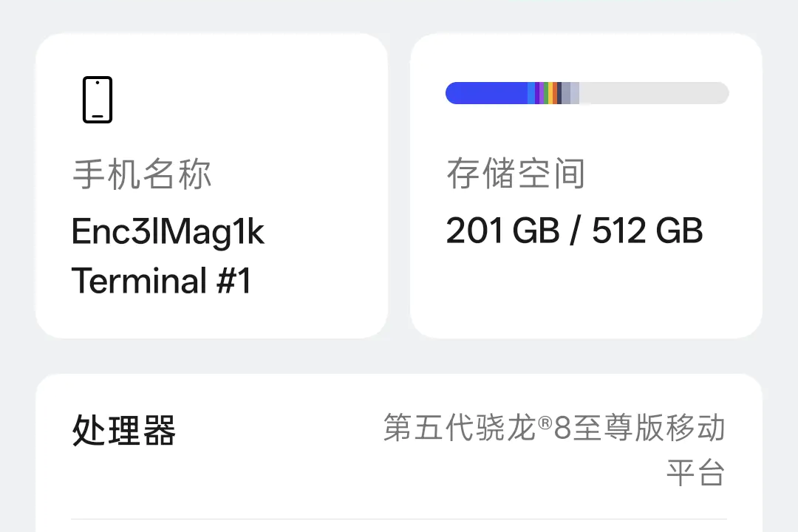Open the 第五代骁龙8至尊版移动 processor value

point(554,428)
